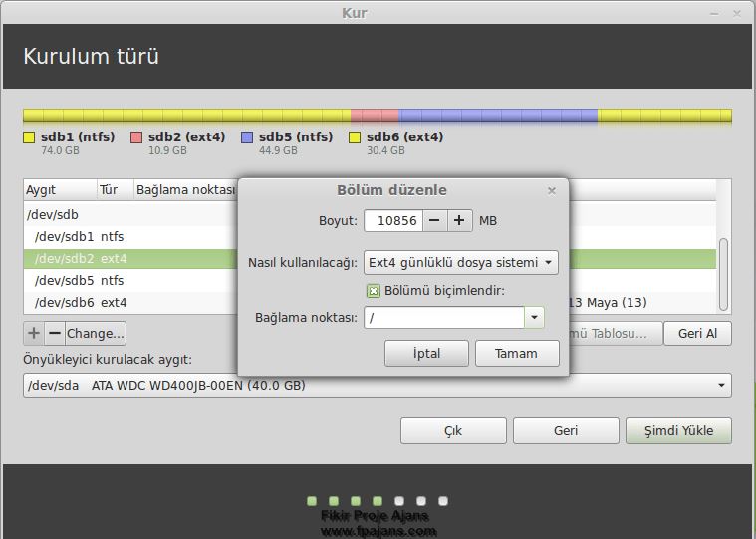Click the '30.4 GB' size label

tap(385, 150)
